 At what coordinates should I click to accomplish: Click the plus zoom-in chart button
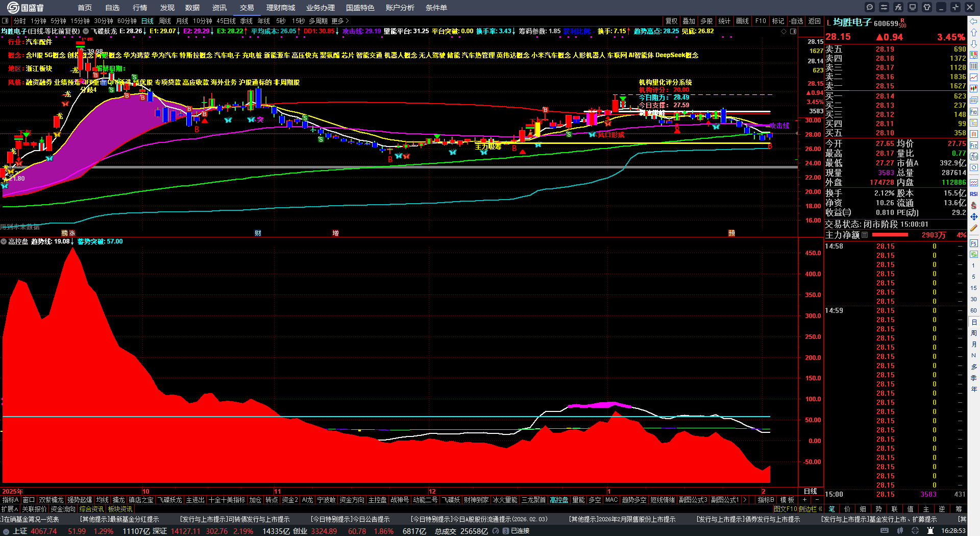pyautogui.click(x=805, y=500)
